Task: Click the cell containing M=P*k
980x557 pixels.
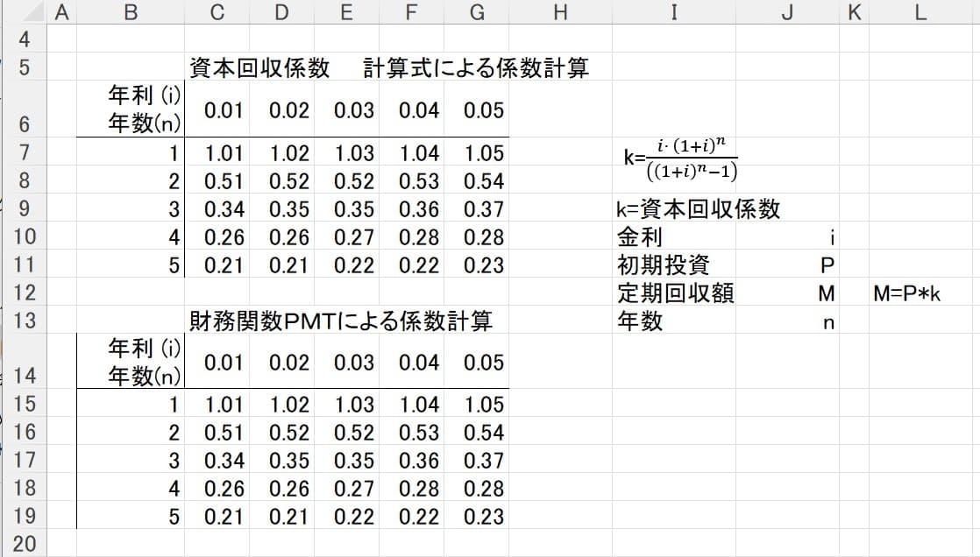Action: (906, 293)
